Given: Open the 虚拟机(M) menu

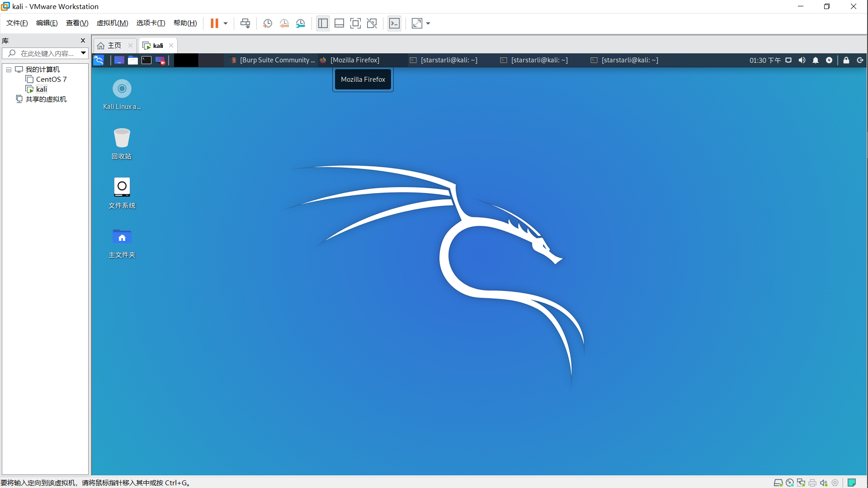Looking at the screenshot, I should pyautogui.click(x=112, y=23).
